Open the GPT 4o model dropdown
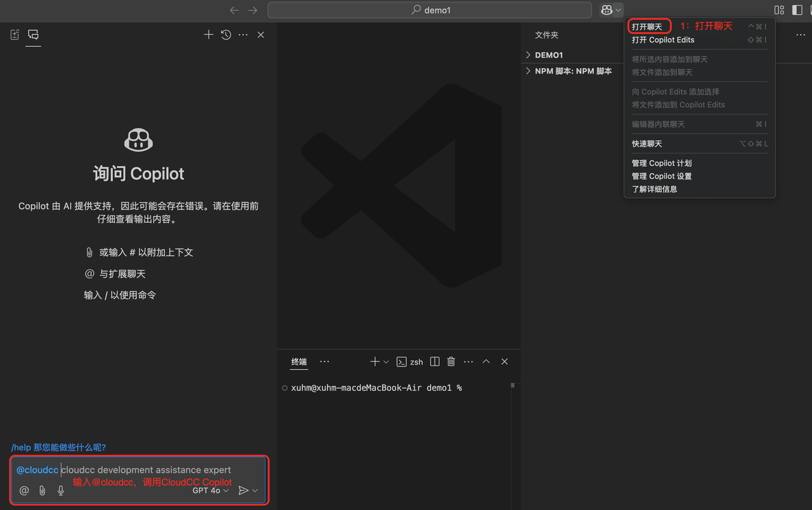This screenshot has width=812, height=510. click(x=210, y=490)
